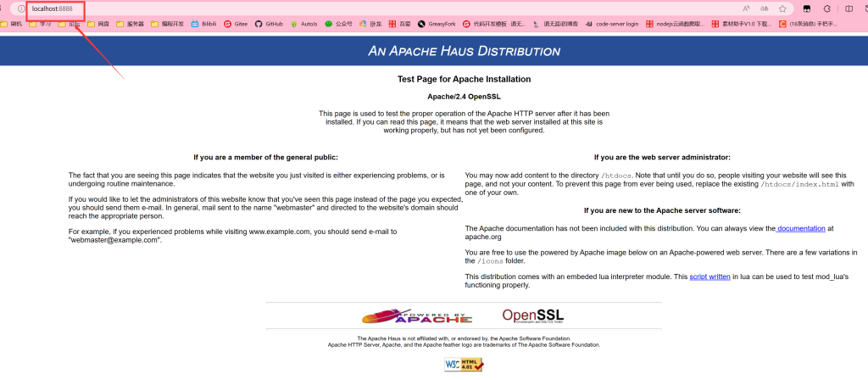The width and height of the screenshot is (868, 380).
Task: Open the (16条消息) 手把手 bookmark
Action: (808, 25)
